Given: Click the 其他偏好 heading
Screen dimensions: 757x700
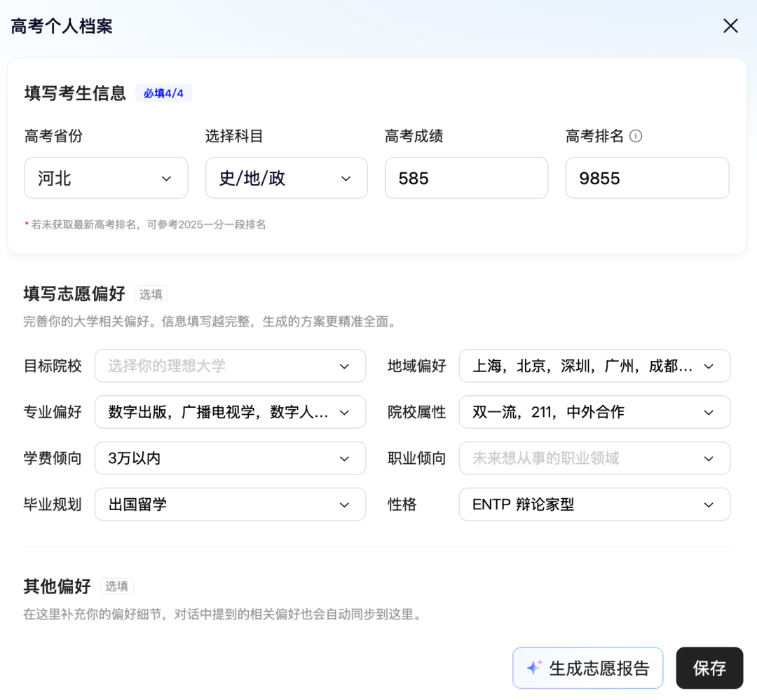Looking at the screenshot, I should pyautogui.click(x=57, y=586).
